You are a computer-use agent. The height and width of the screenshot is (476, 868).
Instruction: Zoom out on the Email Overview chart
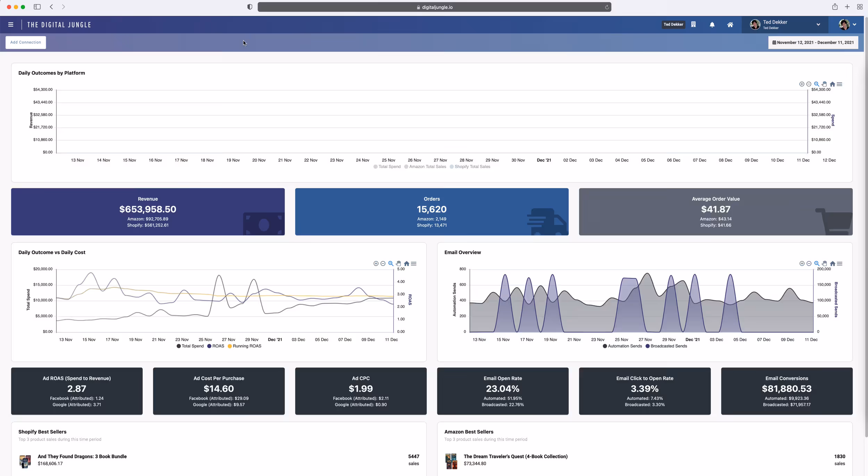pos(809,264)
